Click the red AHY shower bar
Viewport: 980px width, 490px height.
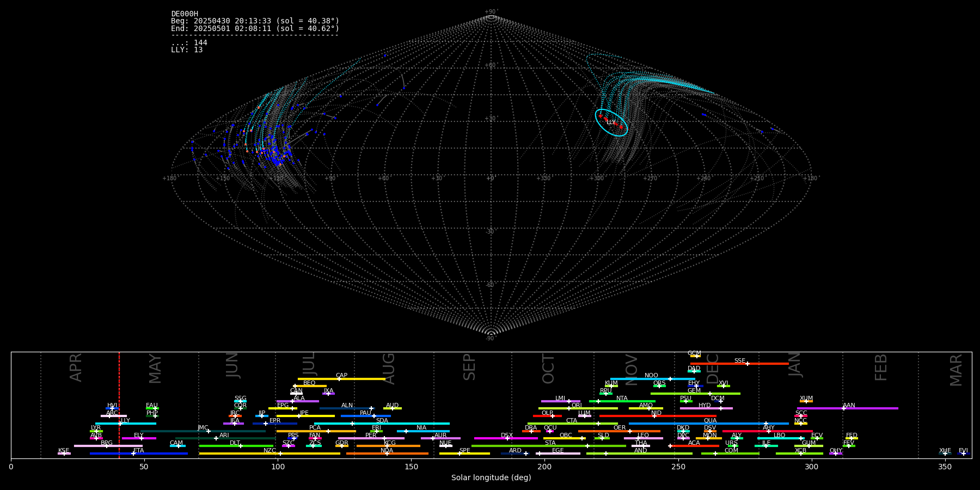(768, 431)
